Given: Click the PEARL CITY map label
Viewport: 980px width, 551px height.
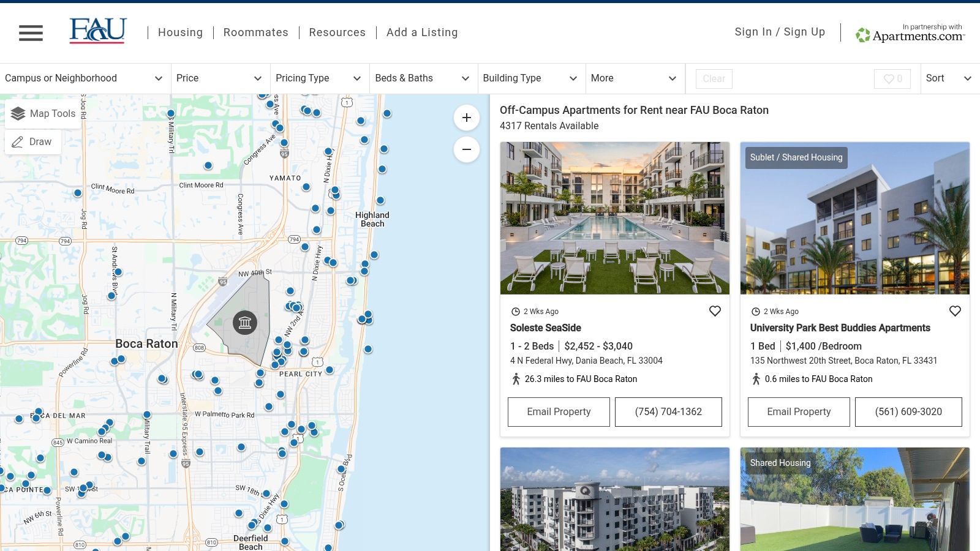Looking at the screenshot, I should click(300, 374).
